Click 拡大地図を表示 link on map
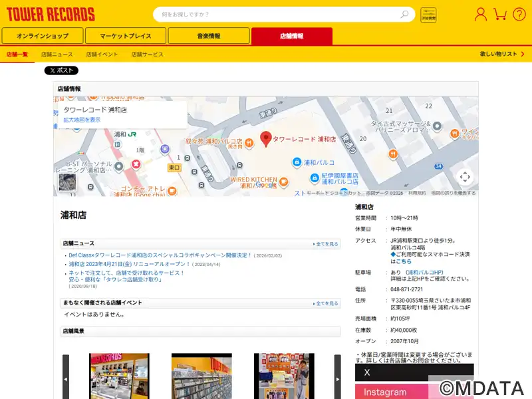 click(x=82, y=120)
